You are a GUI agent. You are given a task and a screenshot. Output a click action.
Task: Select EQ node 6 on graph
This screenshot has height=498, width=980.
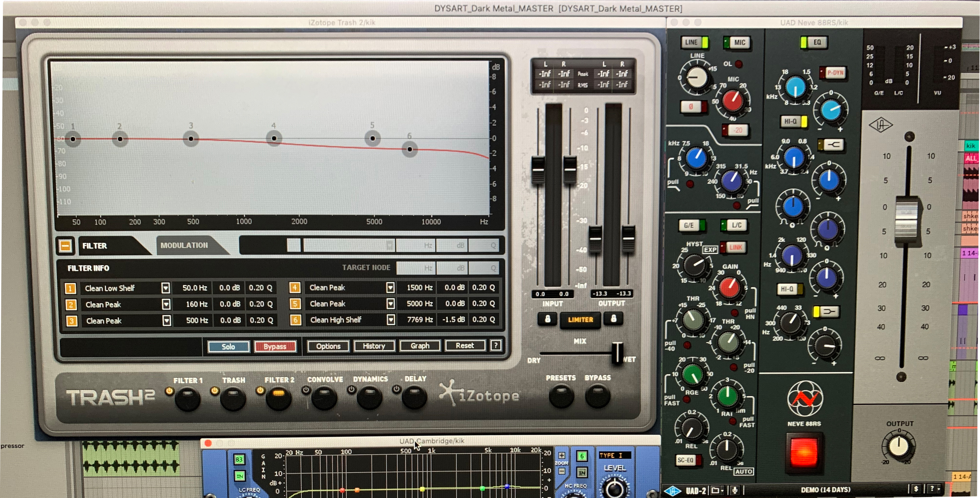(410, 149)
